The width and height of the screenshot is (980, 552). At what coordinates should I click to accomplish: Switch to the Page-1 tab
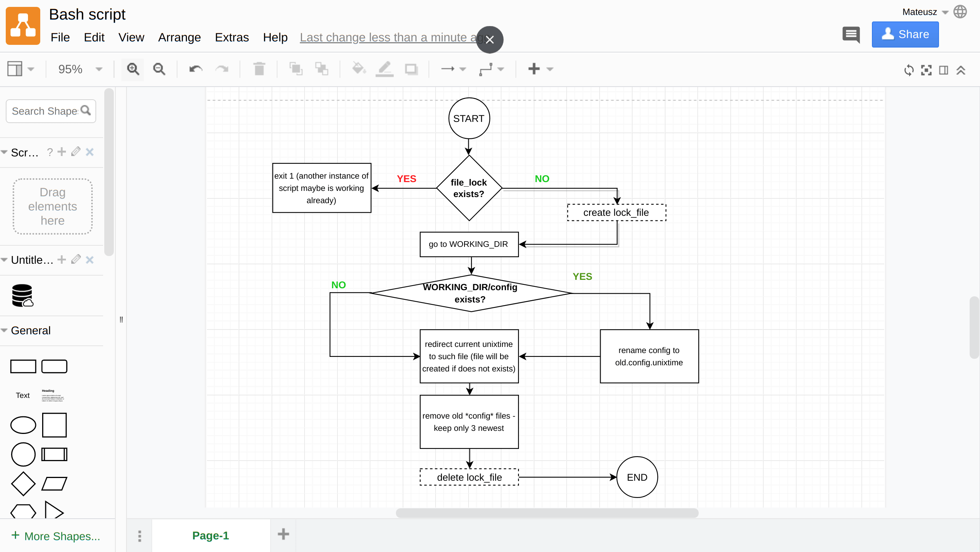[x=210, y=536]
